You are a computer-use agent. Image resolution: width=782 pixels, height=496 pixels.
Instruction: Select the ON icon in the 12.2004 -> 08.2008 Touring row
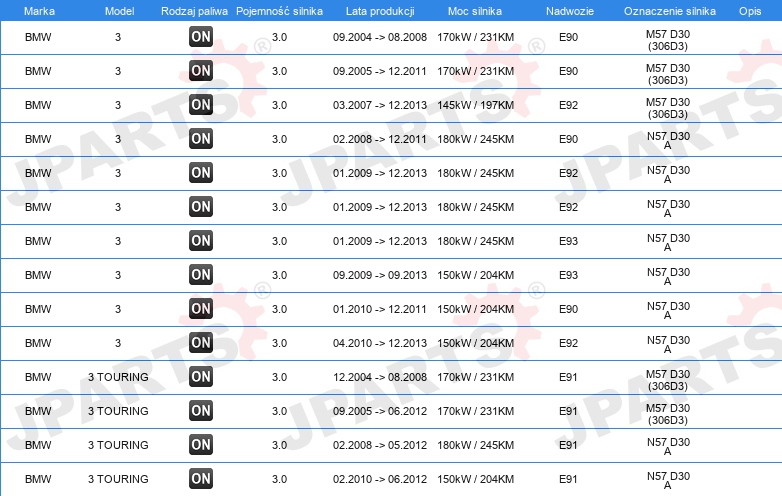tap(201, 377)
